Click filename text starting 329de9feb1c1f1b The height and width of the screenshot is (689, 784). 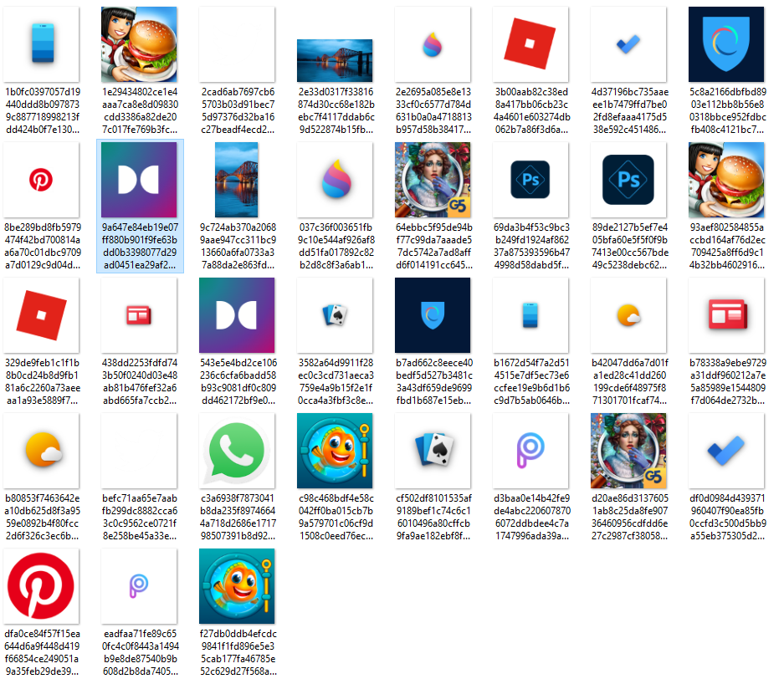[x=43, y=382]
